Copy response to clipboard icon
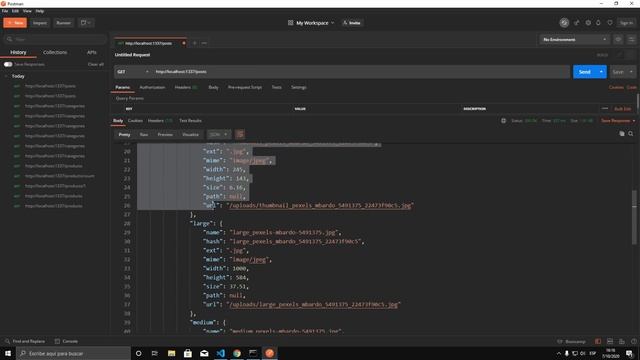This screenshot has height=360, width=640. tap(622, 134)
